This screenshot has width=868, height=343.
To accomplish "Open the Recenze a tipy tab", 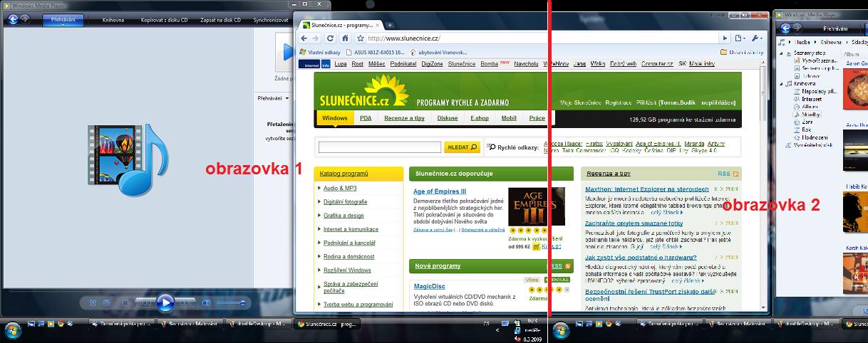I will pos(404,118).
